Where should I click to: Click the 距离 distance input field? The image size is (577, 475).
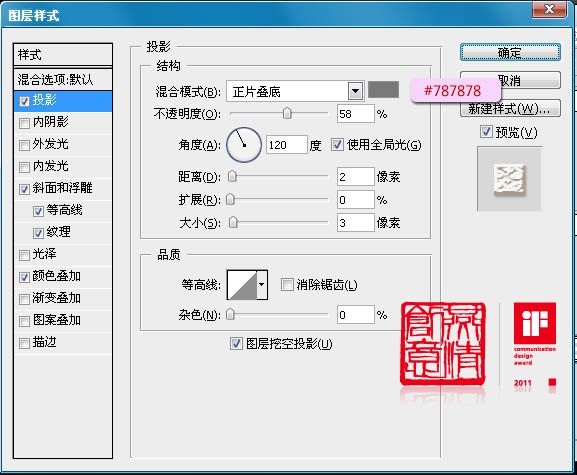[x=355, y=177]
